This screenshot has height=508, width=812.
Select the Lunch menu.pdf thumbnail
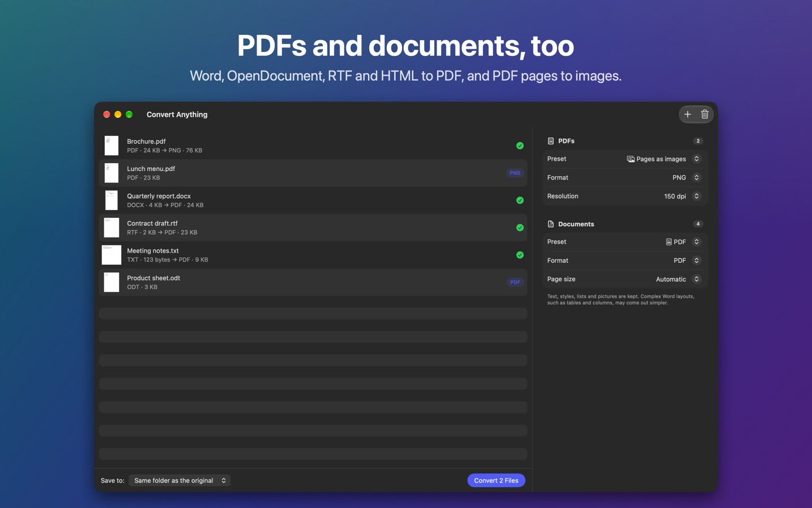112,173
